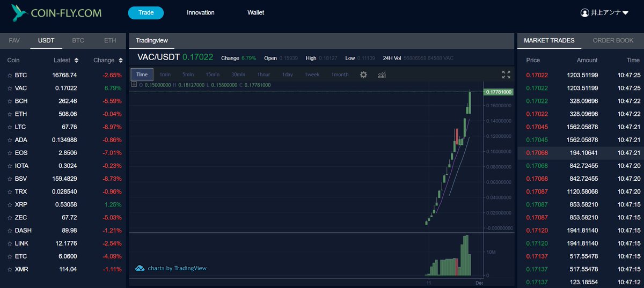Select the LINK 12.1776 price
Image resolution: width=644 pixels, height=288 pixels.
coord(66,243)
